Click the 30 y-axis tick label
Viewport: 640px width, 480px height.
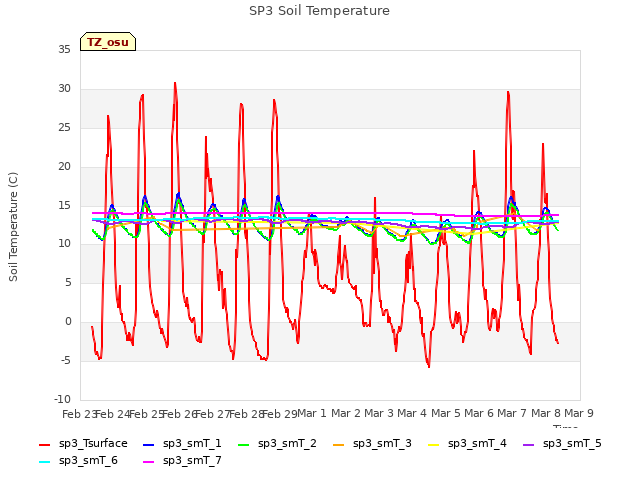click(64, 89)
